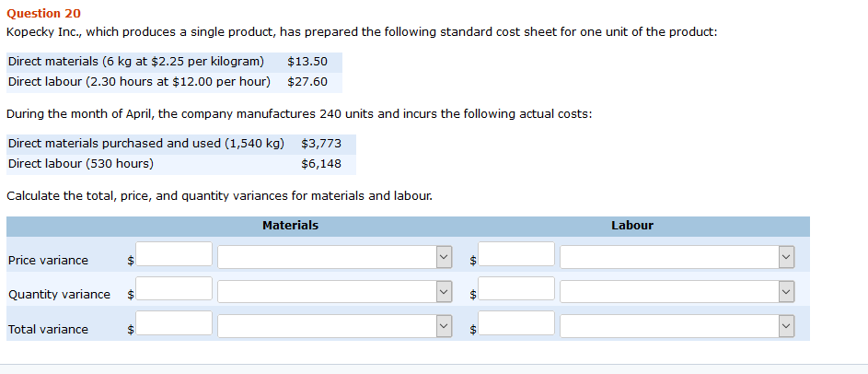This screenshot has width=868, height=374.
Task: Click the Materials column header
Action: [x=290, y=226]
